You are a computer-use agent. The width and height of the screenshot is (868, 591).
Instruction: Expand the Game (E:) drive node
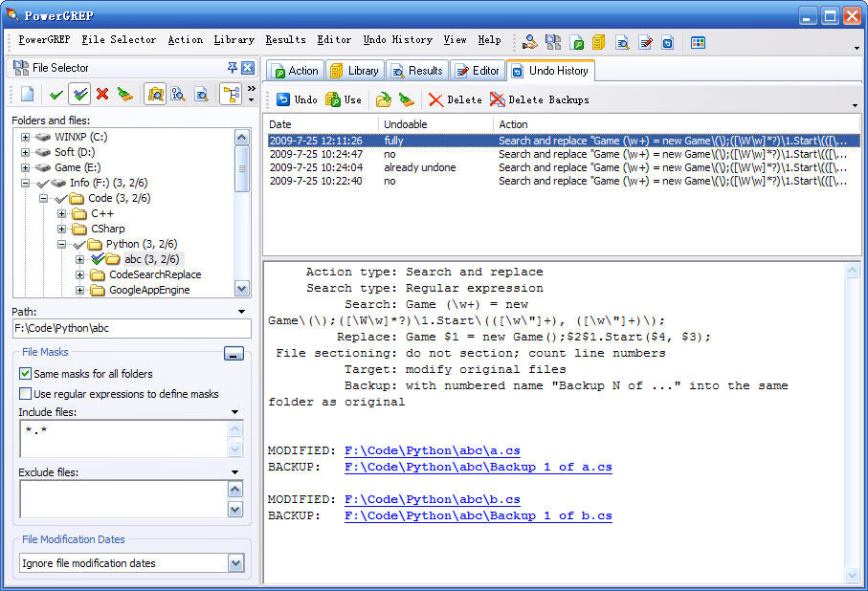tap(26, 167)
